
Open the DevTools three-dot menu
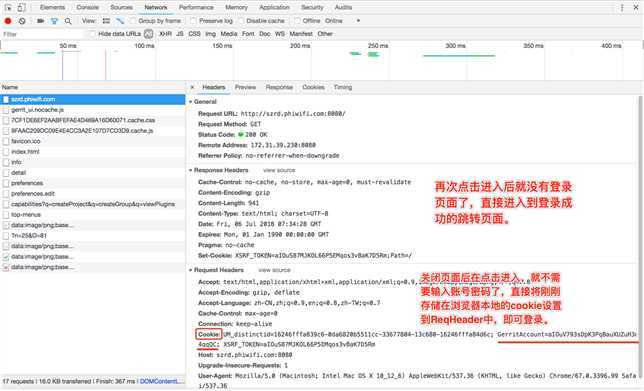pyautogui.click(x=622, y=7)
